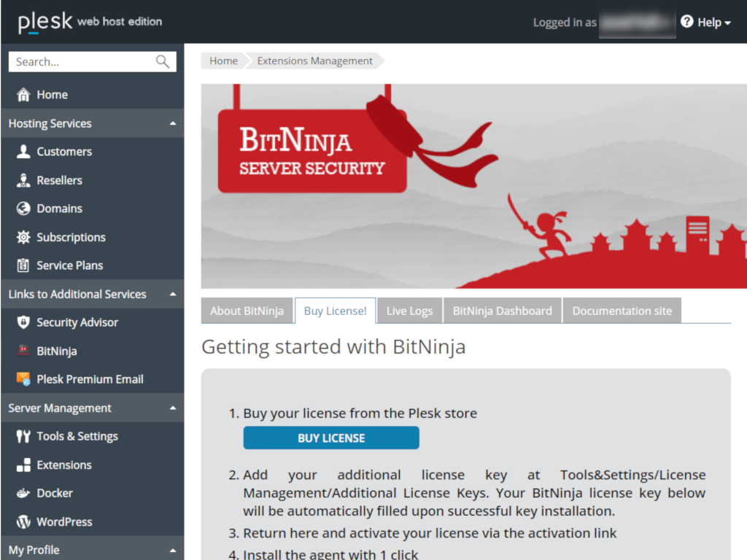Click the Help question mark icon

(686, 21)
